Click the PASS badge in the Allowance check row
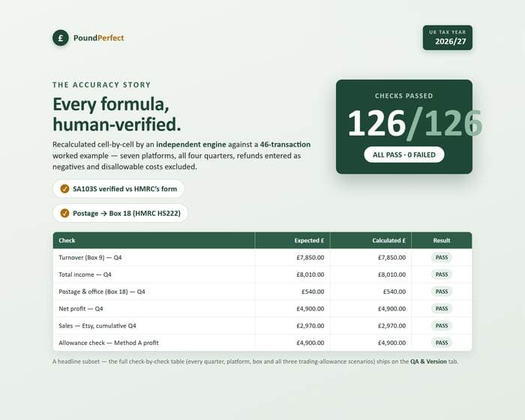525x420 pixels. click(x=442, y=343)
